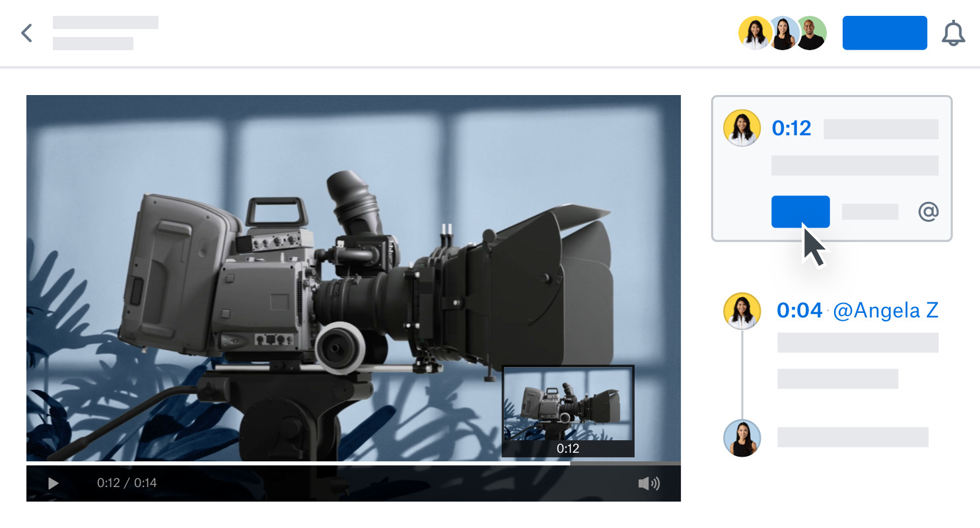Open notifications with the bell icon
The image size is (980, 528).
(953, 34)
